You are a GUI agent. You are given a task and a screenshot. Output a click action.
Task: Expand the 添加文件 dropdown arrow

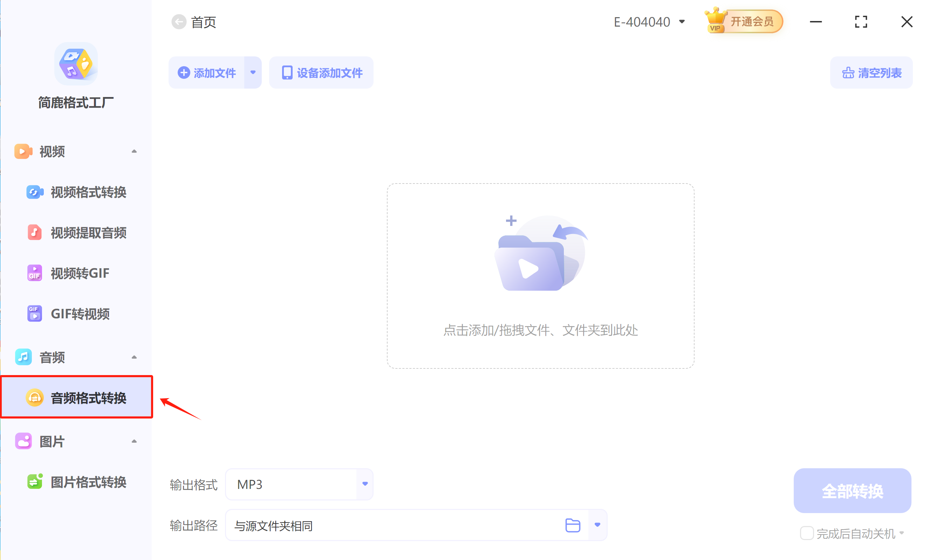click(253, 72)
